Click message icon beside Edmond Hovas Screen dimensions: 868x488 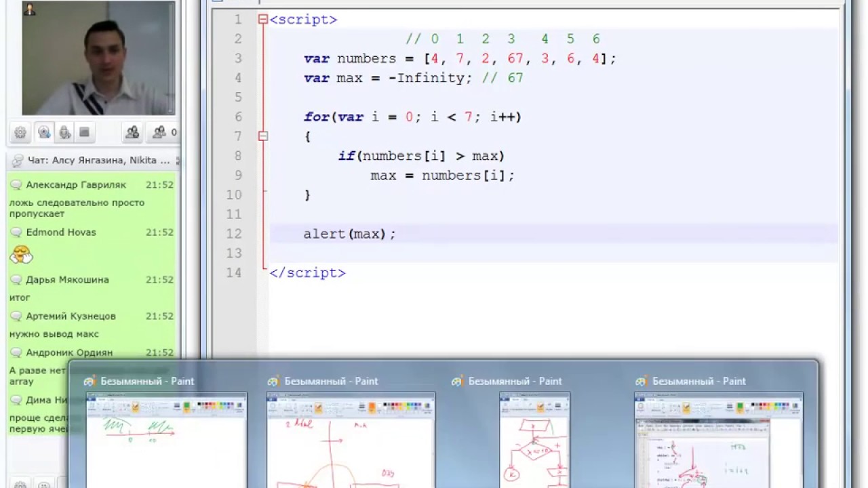pyautogui.click(x=16, y=232)
